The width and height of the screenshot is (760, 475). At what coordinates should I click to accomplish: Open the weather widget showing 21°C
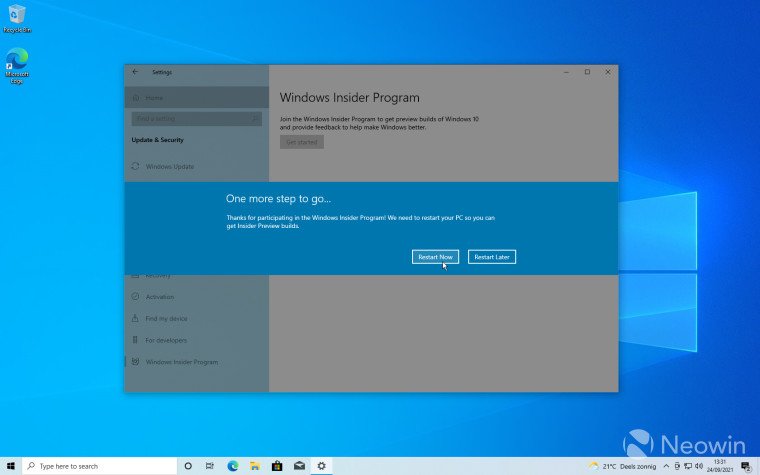622,466
